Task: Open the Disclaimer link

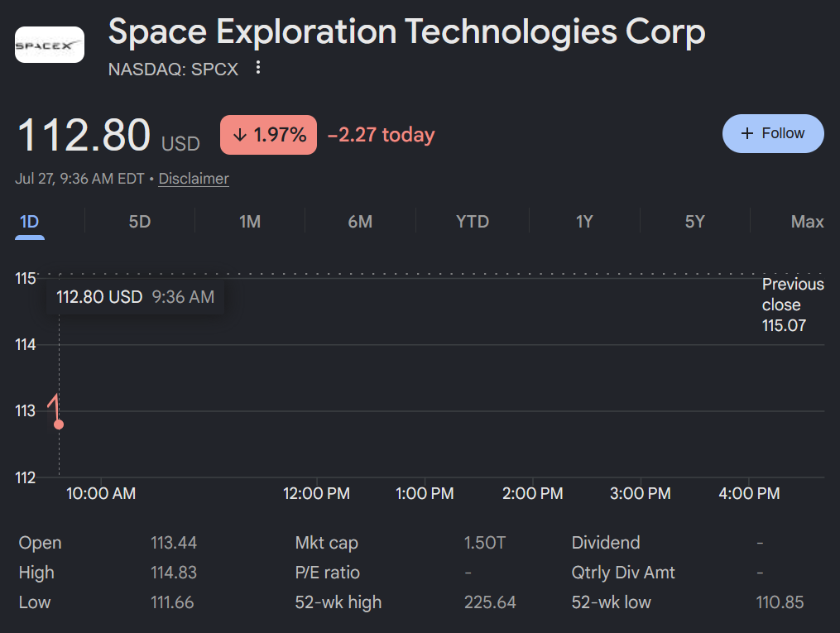Action: click(x=194, y=179)
